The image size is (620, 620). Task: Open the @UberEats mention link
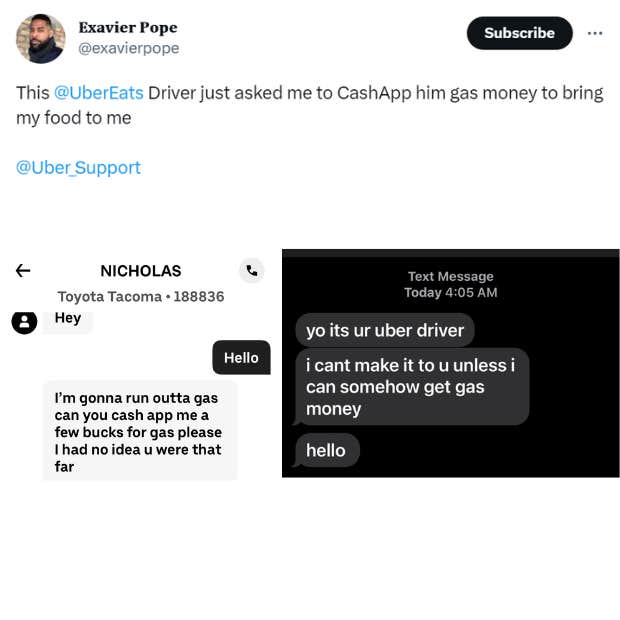point(98,93)
